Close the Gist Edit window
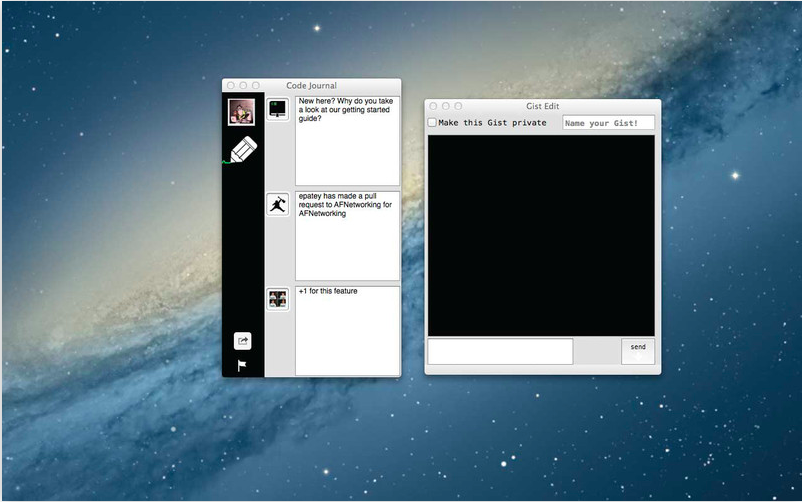This screenshot has height=502, width=802. click(433, 106)
